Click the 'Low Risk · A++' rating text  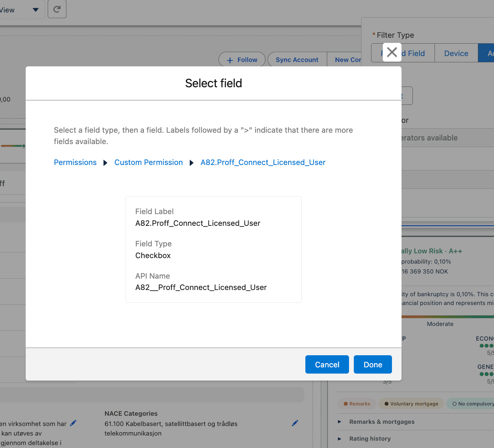point(438,251)
